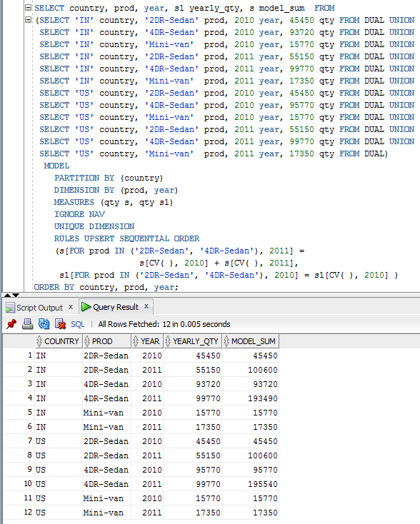
Task: Click YEARLY_QTY cell 93720
Action: 193,384
